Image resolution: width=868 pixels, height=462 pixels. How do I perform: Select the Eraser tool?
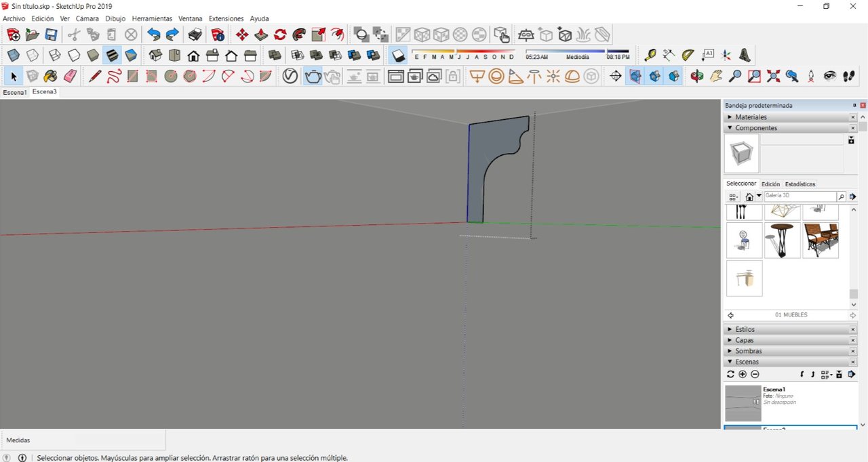70,77
